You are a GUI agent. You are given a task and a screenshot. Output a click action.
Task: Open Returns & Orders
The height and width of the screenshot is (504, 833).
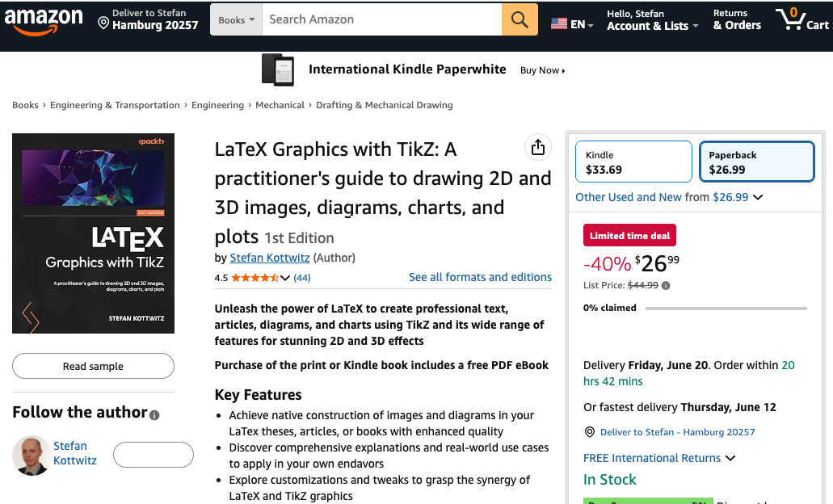click(x=737, y=19)
